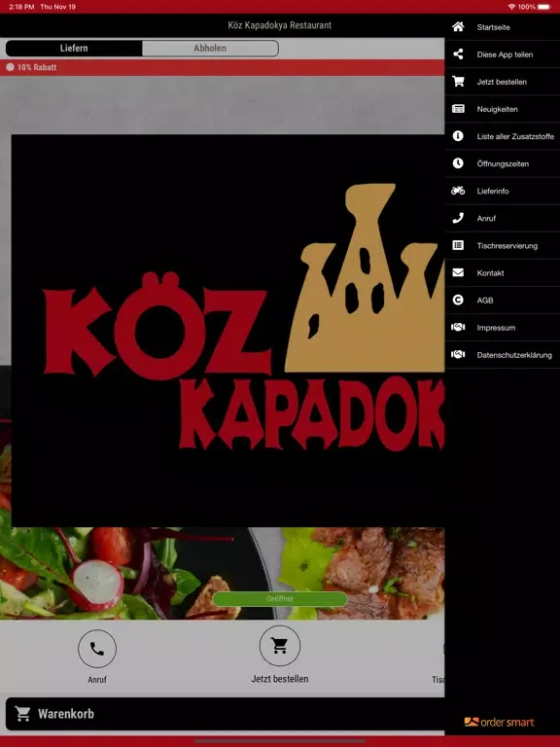
Task: Click the info icon beside Zusatzstoffe
Action: [458, 136]
